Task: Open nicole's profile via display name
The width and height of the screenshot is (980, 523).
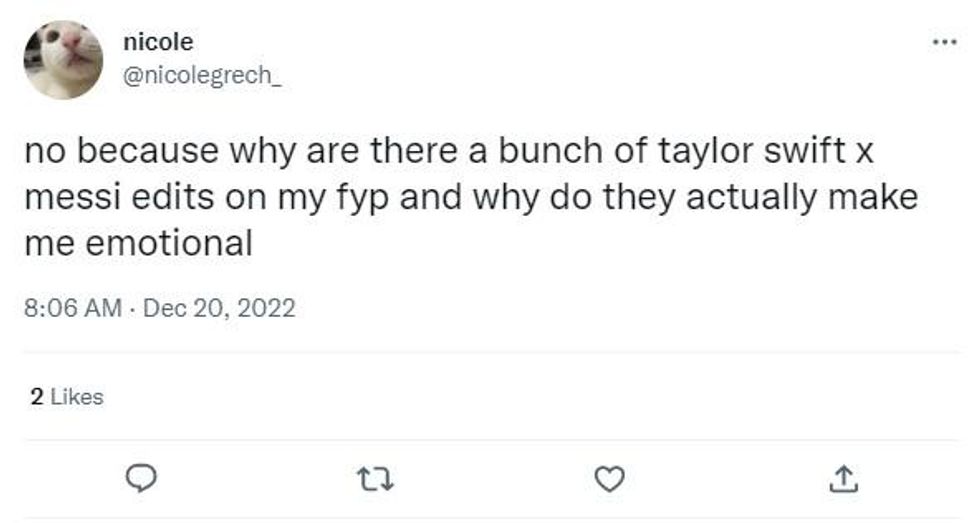Action: point(157,42)
